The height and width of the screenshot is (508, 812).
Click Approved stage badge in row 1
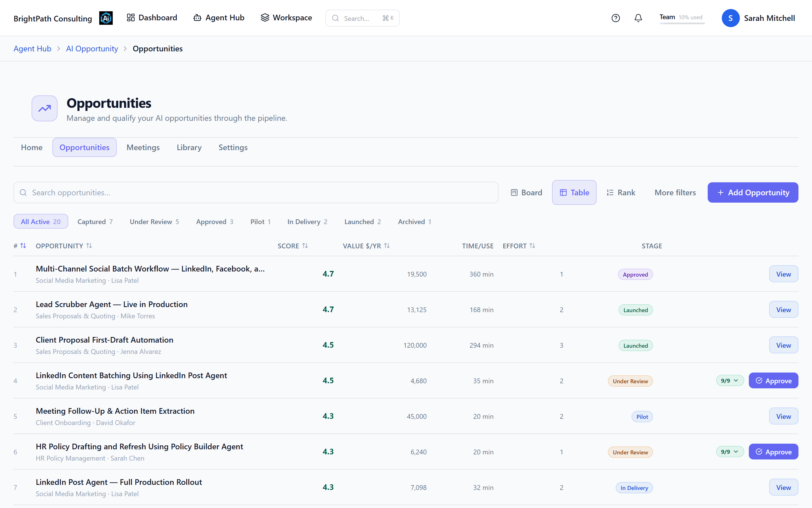635,275
